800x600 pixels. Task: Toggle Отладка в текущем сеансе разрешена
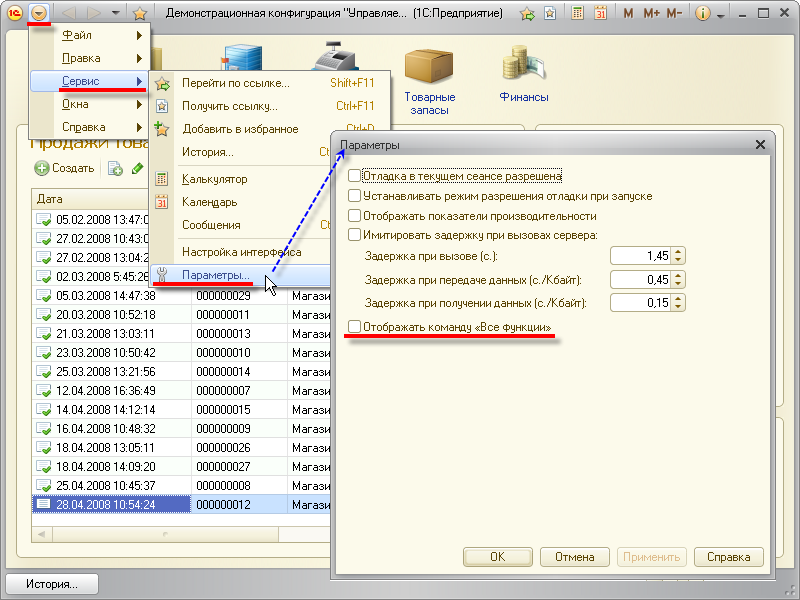[354, 176]
